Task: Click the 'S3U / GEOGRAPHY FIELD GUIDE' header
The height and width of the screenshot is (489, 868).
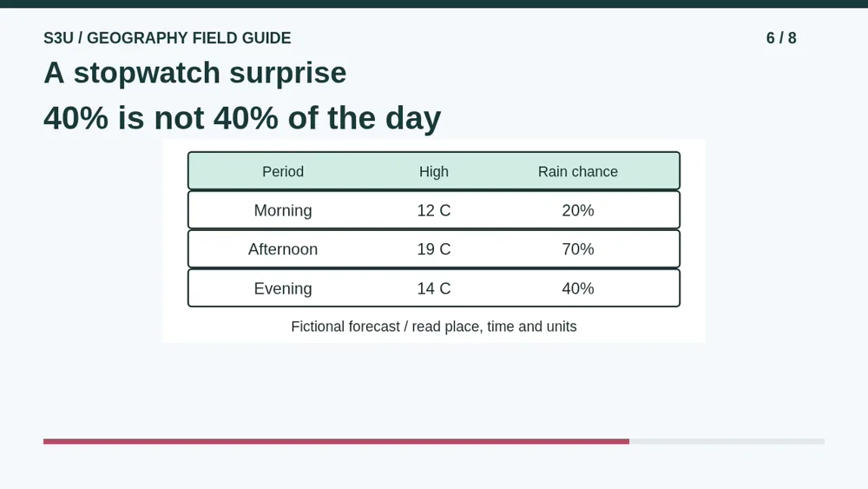Action: 168,38
